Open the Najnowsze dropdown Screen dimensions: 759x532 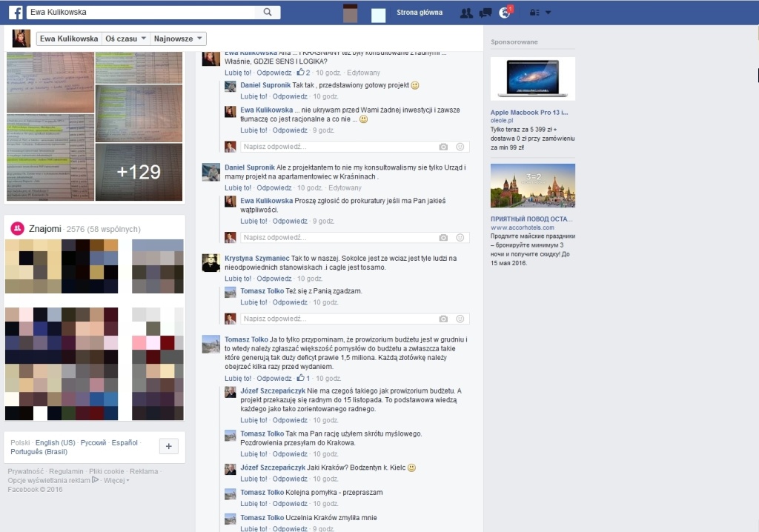pyautogui.click(x=178, y=39)
